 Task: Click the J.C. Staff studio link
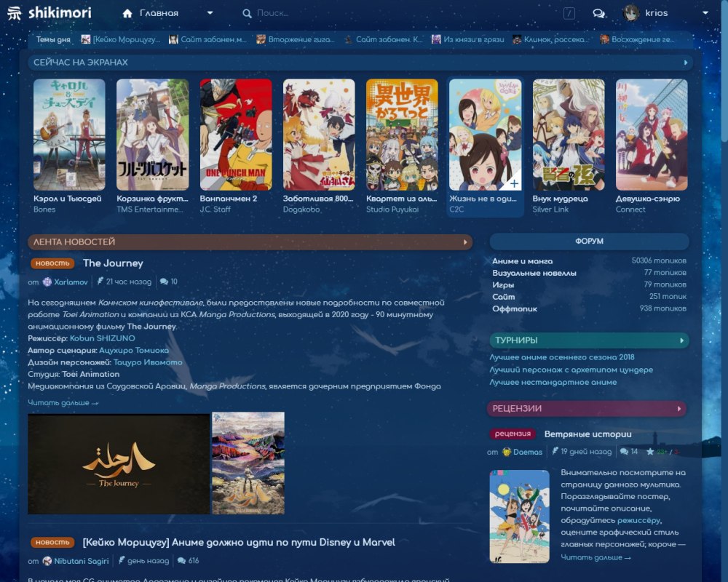click(215, 210)
